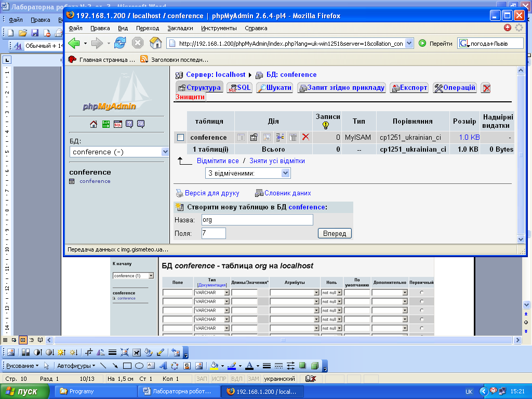Go back with Firefox back arrow
The height and width of the screenshot is (399, 532).
click(74, 43)
